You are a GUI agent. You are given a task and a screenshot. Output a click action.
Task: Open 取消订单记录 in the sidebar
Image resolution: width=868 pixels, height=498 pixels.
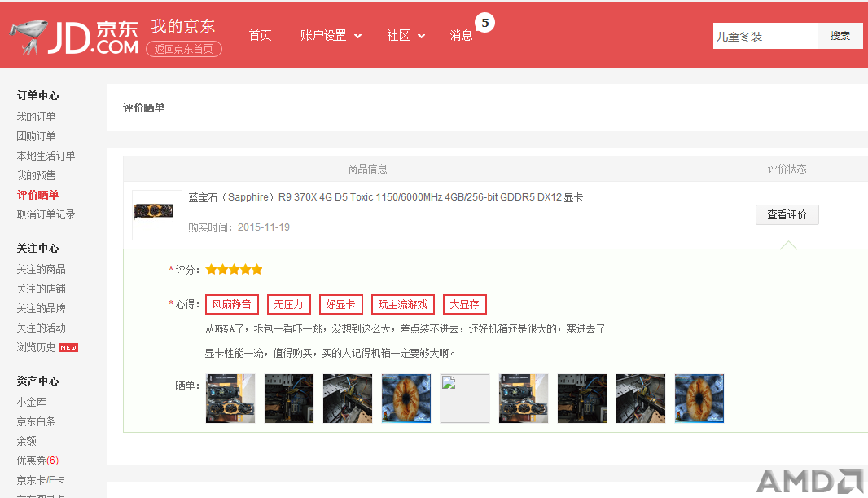[46, 214]
